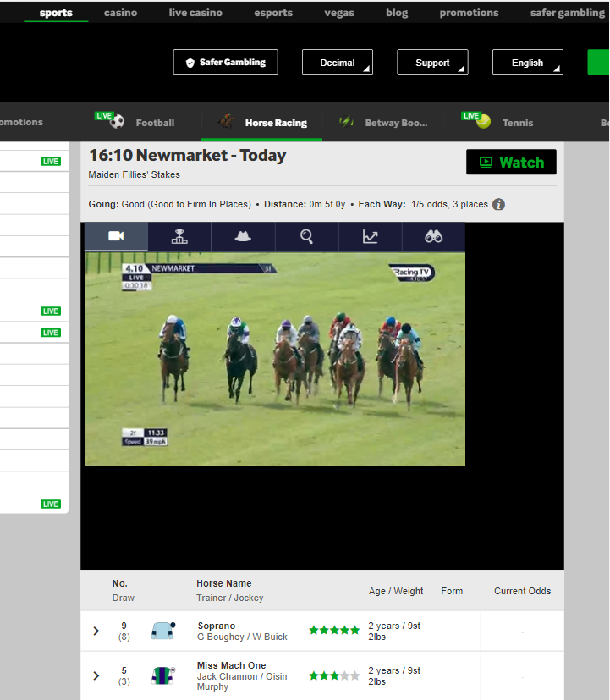Viewport: 610px width, 700px height.
Task: Click the Each Way info icon
Action: tap(498, 205)
